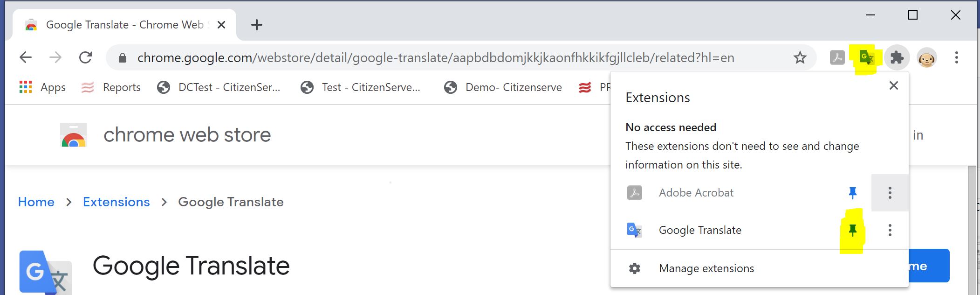Bookmark this page with the star icon
980x295 pixels.
click(800, 58)
